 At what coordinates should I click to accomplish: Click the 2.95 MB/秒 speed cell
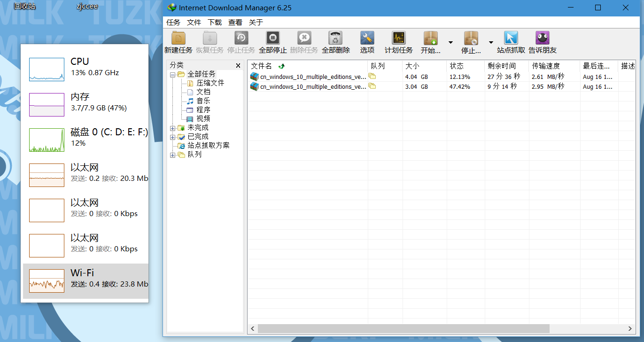click(548, 86)
